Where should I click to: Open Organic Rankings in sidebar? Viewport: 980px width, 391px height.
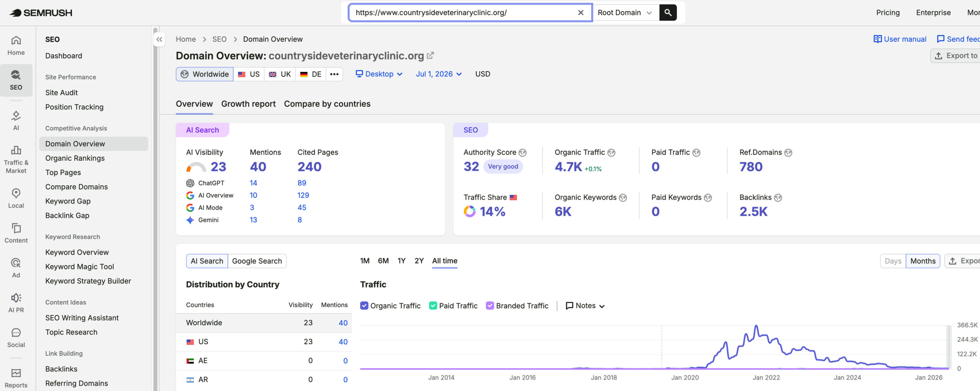75,158
